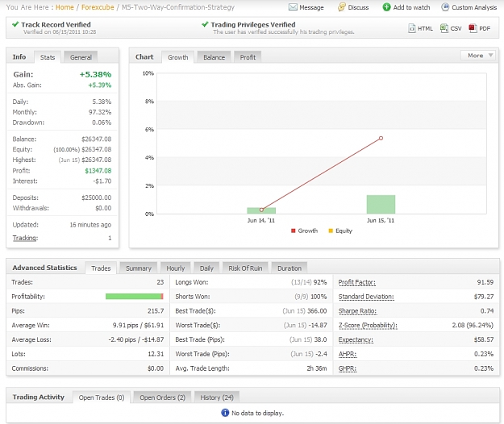
Task: Export report via red PDF icon
Action: (473, 28)
